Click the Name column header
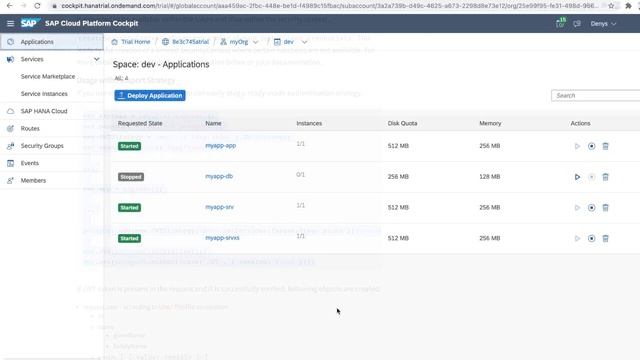 213,123
